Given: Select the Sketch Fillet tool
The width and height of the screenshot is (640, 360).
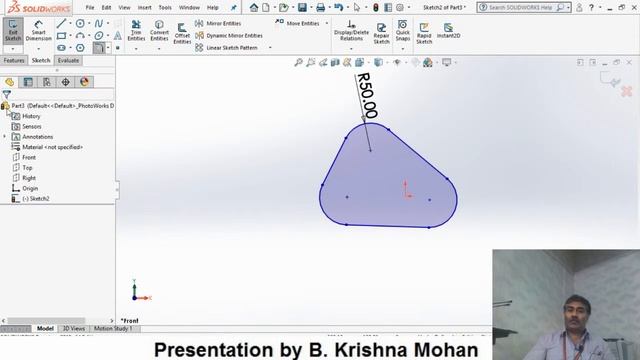Looking at the screenshot, I should pos(98,48).
